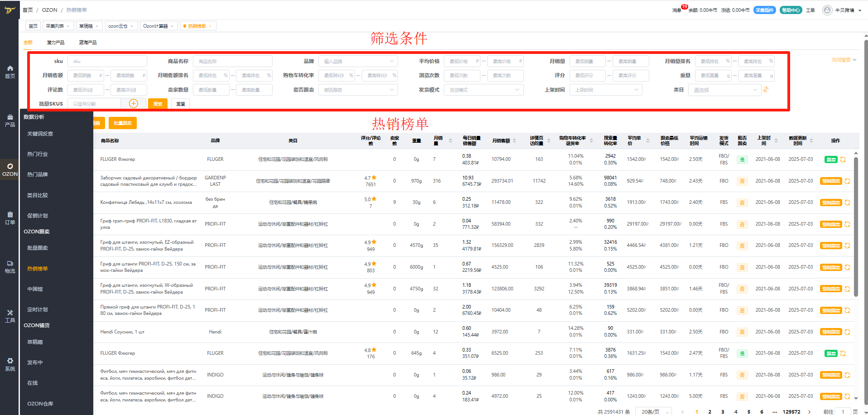Viewport: 868px width, 415px height.
Task: Select the 全部 tab
Action: pyautogui.click(x=28, y=43)
